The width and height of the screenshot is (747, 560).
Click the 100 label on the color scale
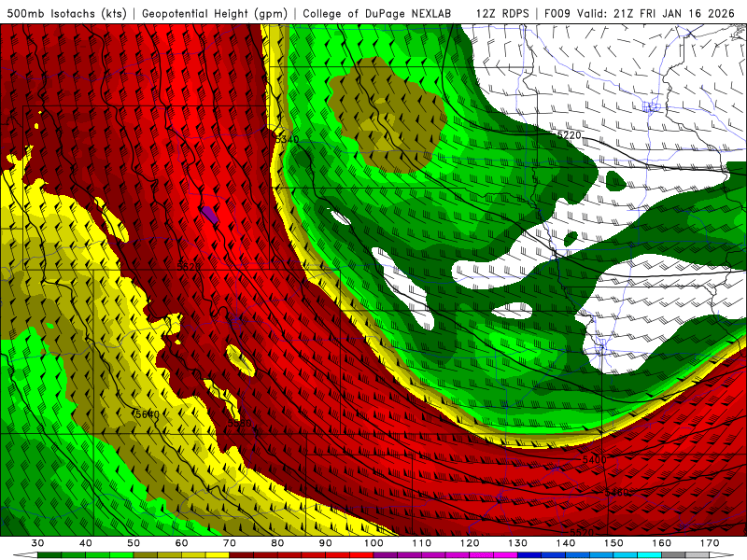point(373,543)
